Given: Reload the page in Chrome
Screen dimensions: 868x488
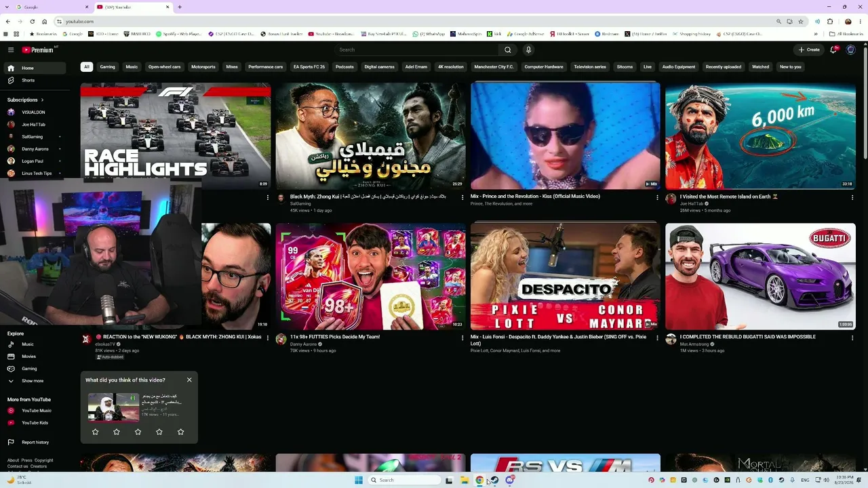Looking at the screenshot, I should (32, 21).
